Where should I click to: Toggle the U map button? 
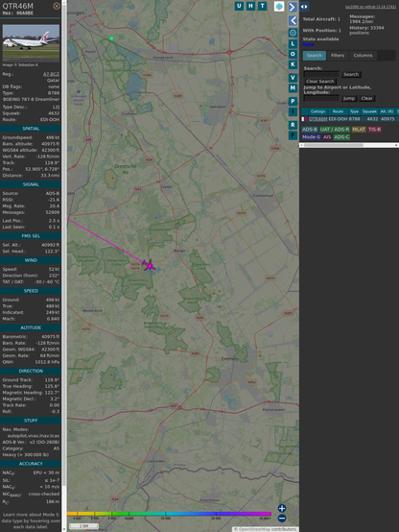pos(240,6)
